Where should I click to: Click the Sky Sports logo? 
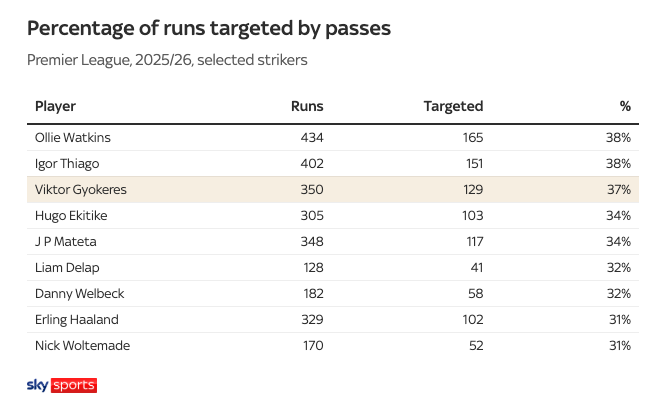[61, 385]
